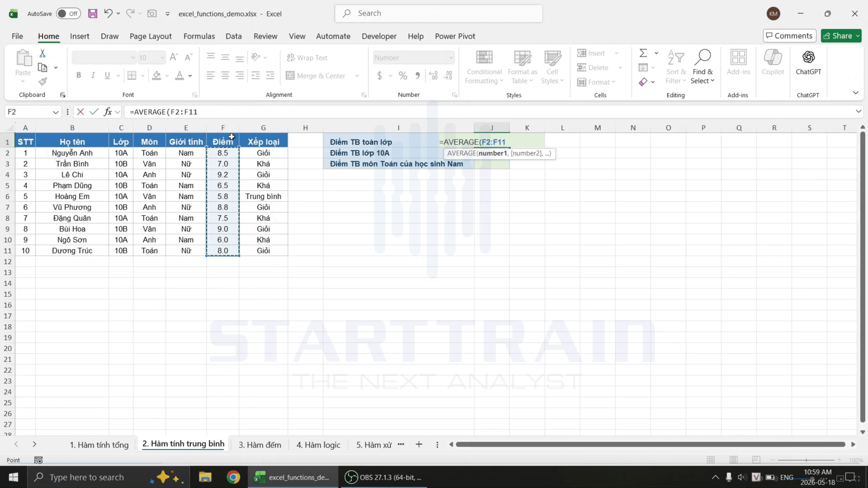868x488 pixels.
Task: Click the Search box in title bar
Action: pos(438,14)
